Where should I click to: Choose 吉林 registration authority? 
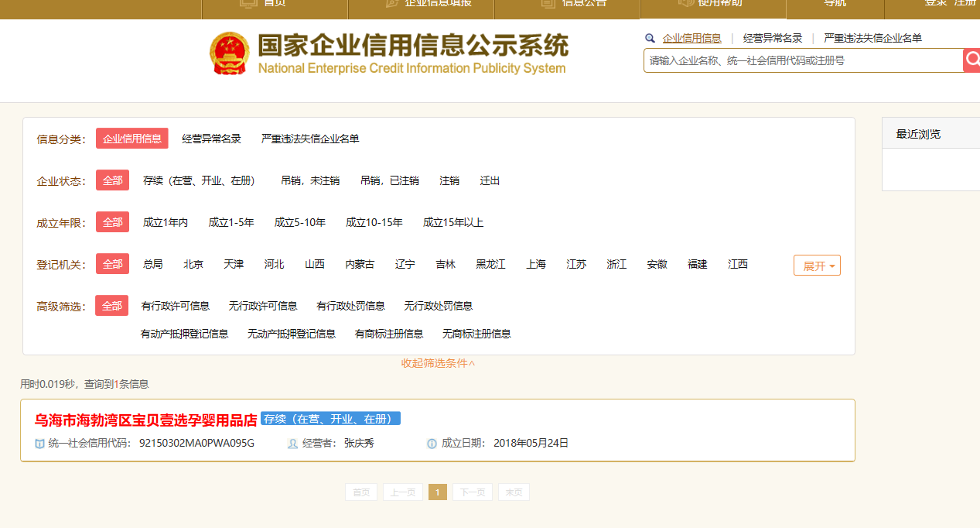(446, 264)
